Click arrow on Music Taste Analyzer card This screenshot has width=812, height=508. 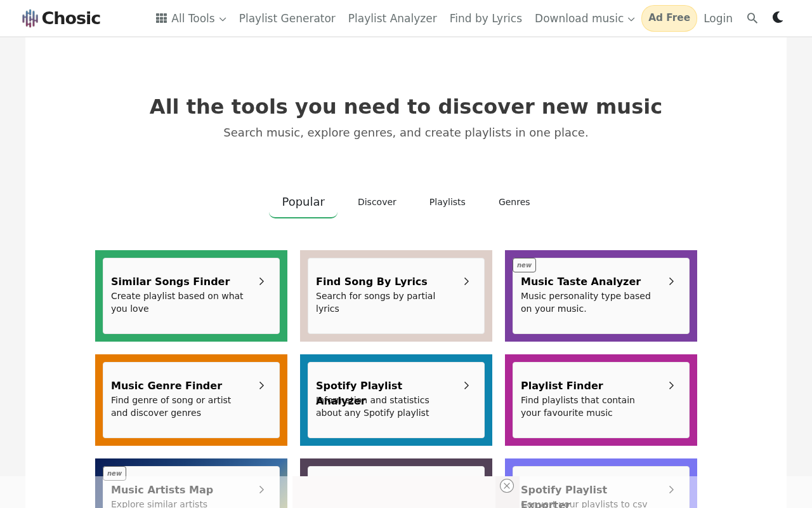(x=671, y=281)
